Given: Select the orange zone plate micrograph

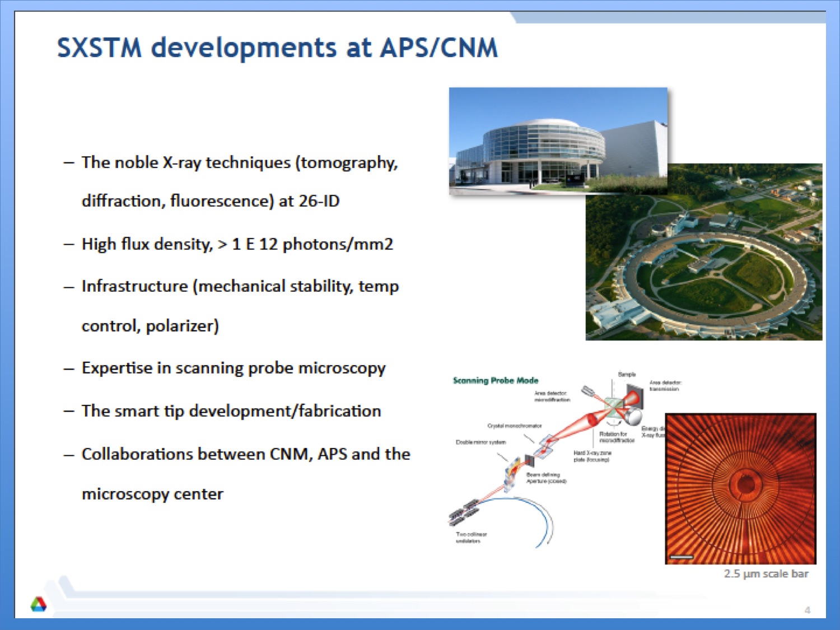Looking at the screenshot, I should (x=740, y=488).
